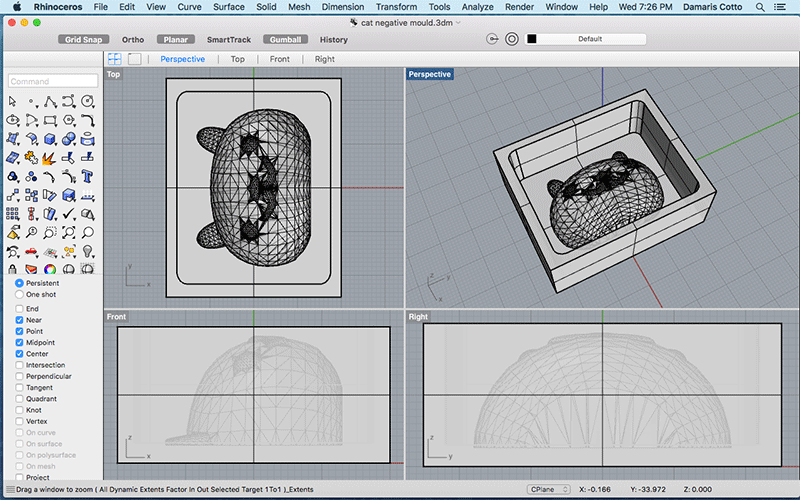This screenshot has width=800, height=500.
Task: Open the Front viewport title menu
Action: [x=116, y=316]
